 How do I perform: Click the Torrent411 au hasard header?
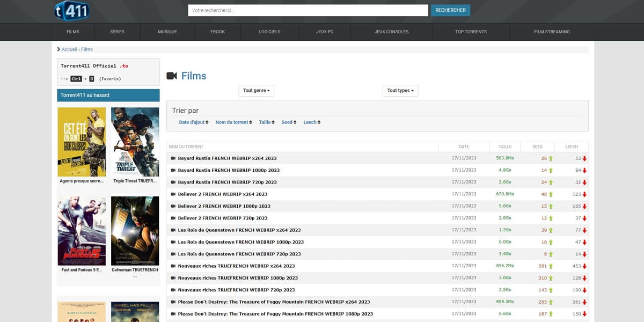[x=108, y=96]
